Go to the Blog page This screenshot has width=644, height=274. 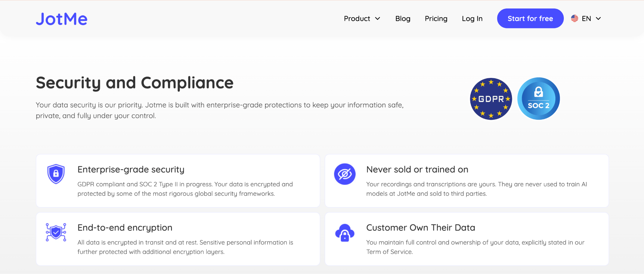403,19
